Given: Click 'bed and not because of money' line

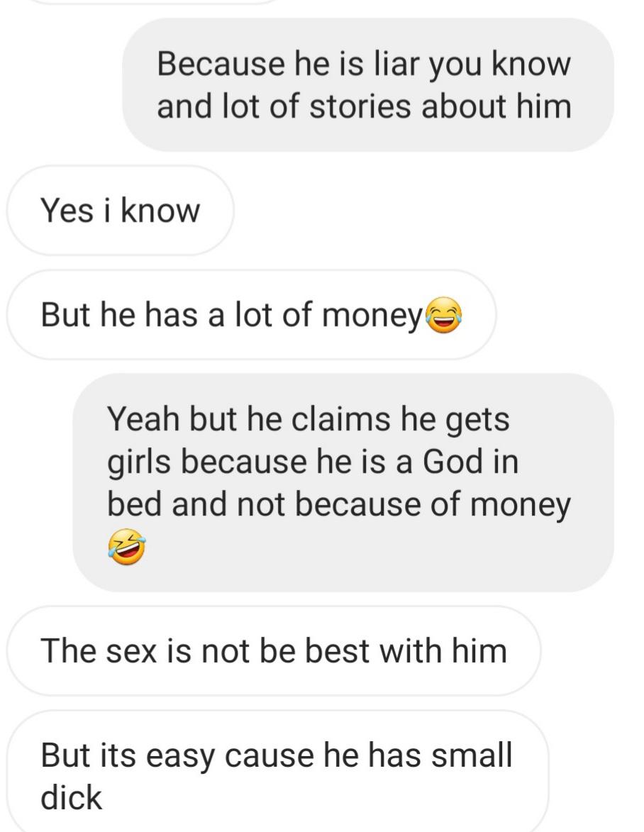Looking at the screenshot, I should (338, 505).
